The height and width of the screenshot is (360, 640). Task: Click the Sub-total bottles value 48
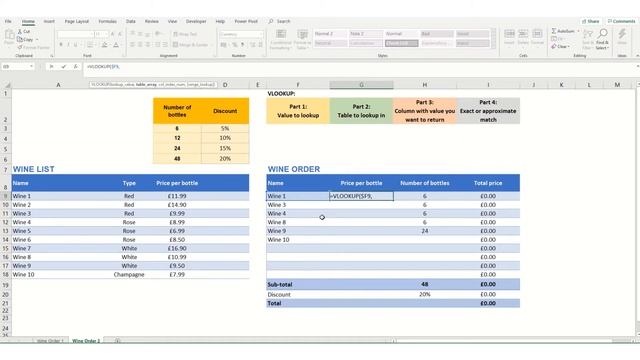point(424,284)
